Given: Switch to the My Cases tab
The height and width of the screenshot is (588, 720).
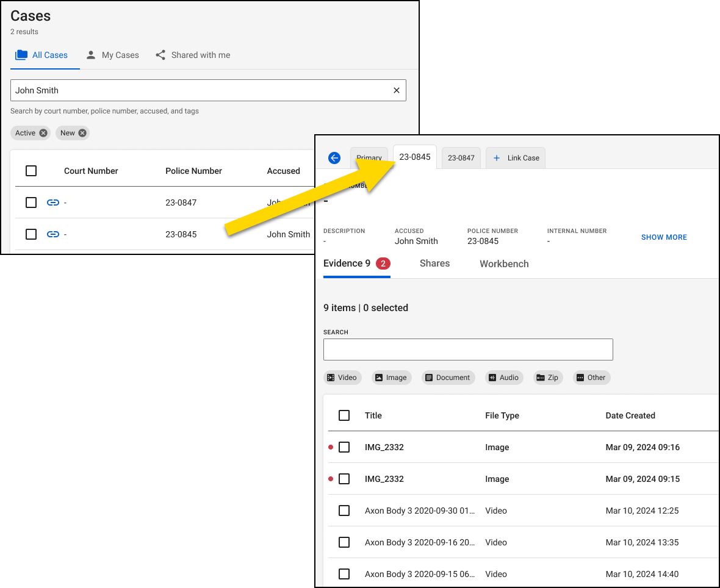Looking at the screenshot, I should pos(113,55).
